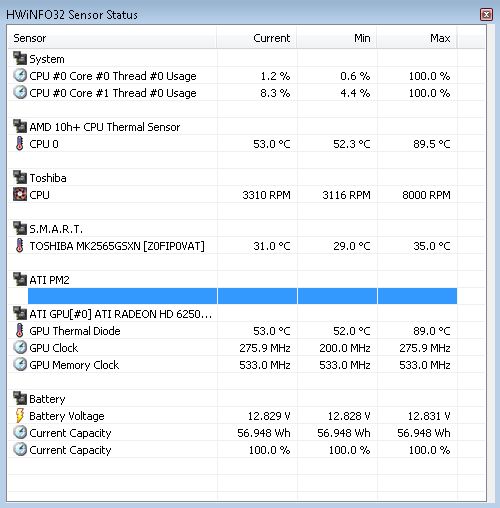Select AMD 10h+ CPU Thermal Sensor label
500x508 pixels.
point(105,127)
